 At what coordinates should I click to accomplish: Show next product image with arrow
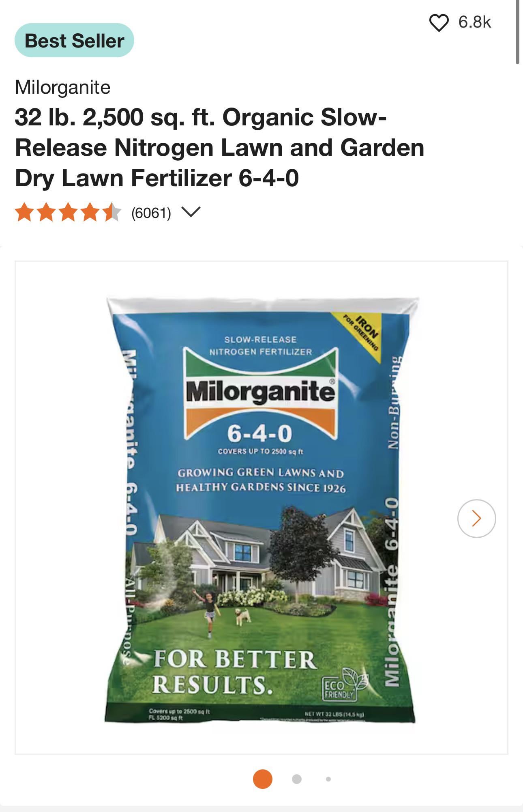(x=476, y=518)
